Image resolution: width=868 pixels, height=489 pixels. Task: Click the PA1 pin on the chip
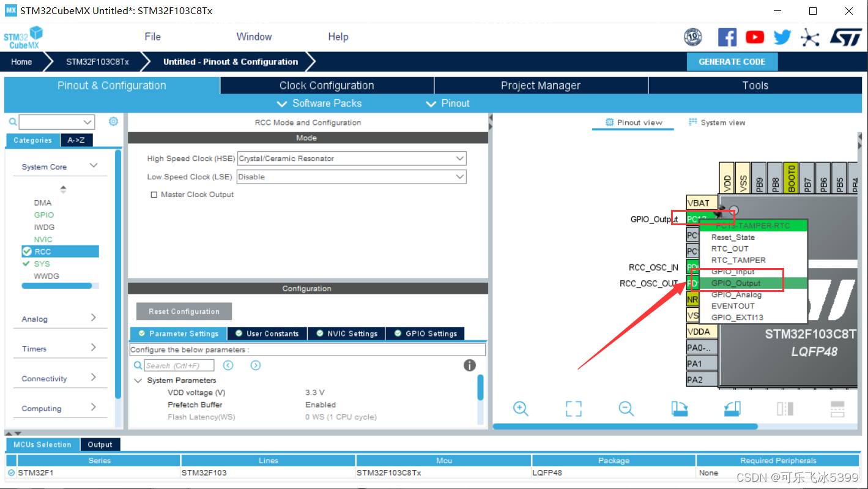pyautogui.click(x=702, y=364)
